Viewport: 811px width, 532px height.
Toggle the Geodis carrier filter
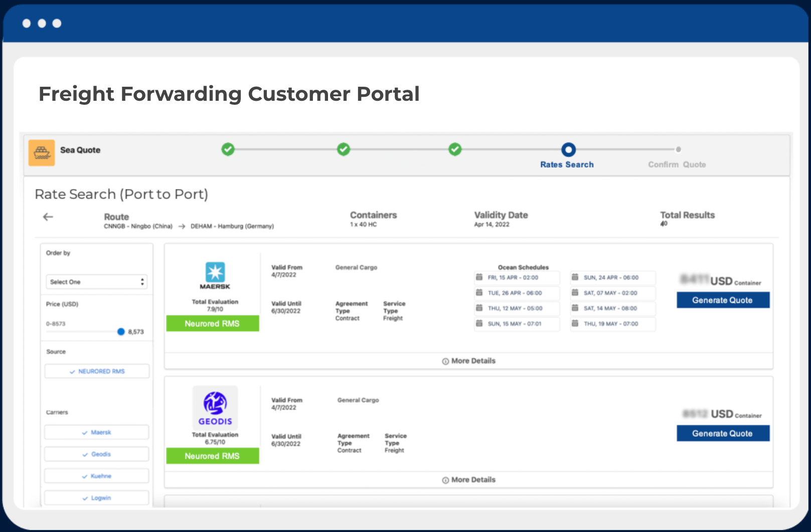pos(97,454)
